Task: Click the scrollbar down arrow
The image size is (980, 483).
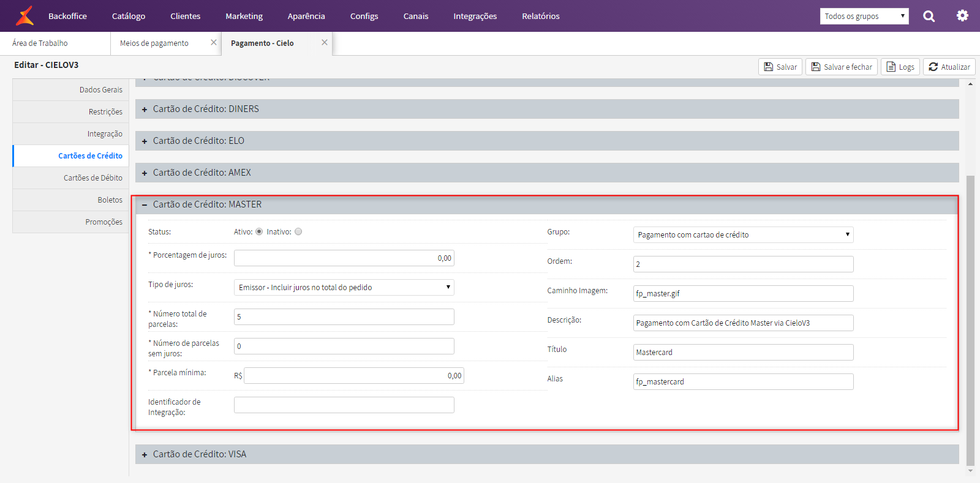Action: (970, 471)
